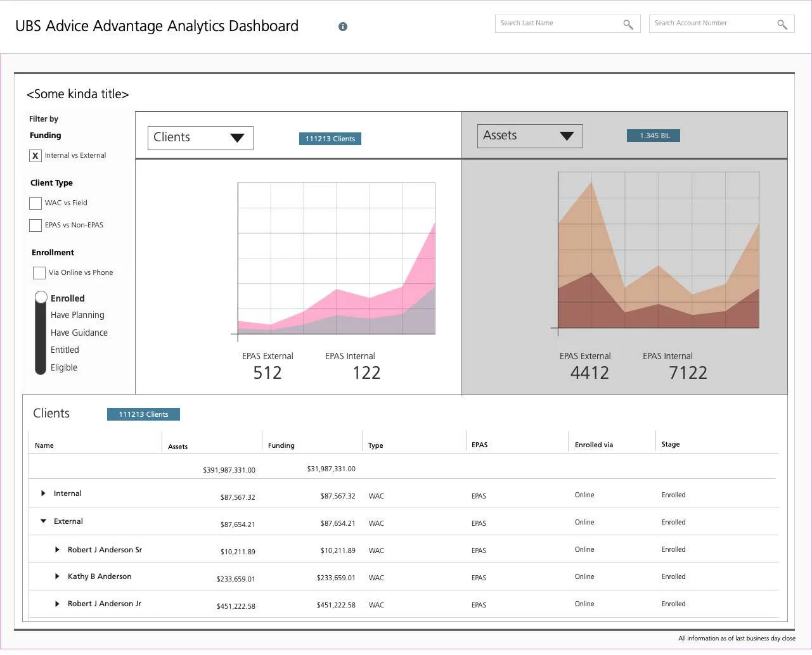Pick the Entitled stage label
Image resolution: width=812 pixels, height=655 pixels.
[65, 350]
